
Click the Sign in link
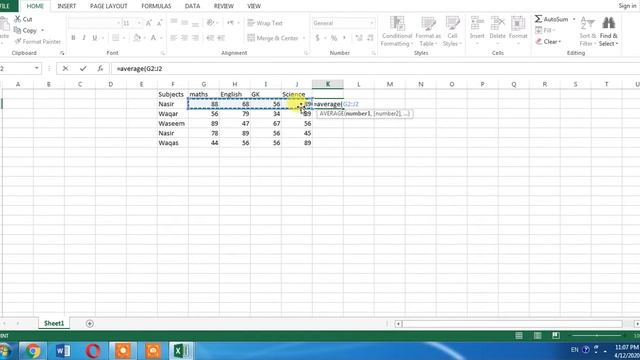coord(627,6)
